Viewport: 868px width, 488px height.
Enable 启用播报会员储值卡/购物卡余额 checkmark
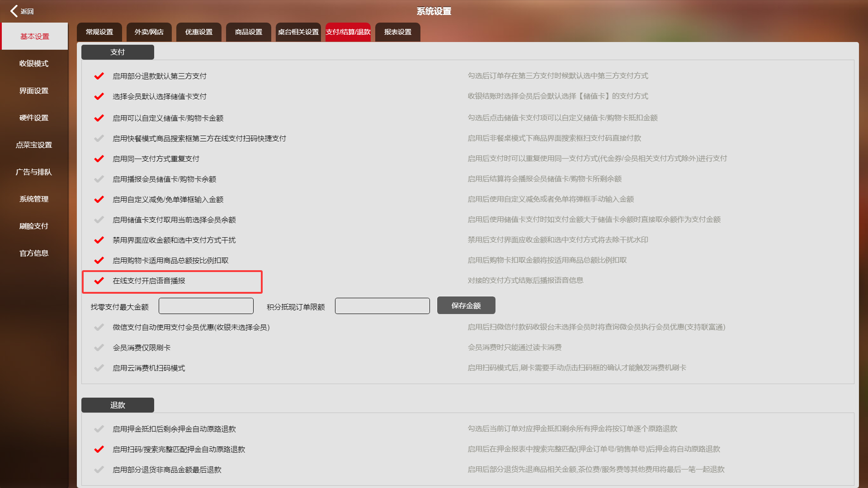99,179
